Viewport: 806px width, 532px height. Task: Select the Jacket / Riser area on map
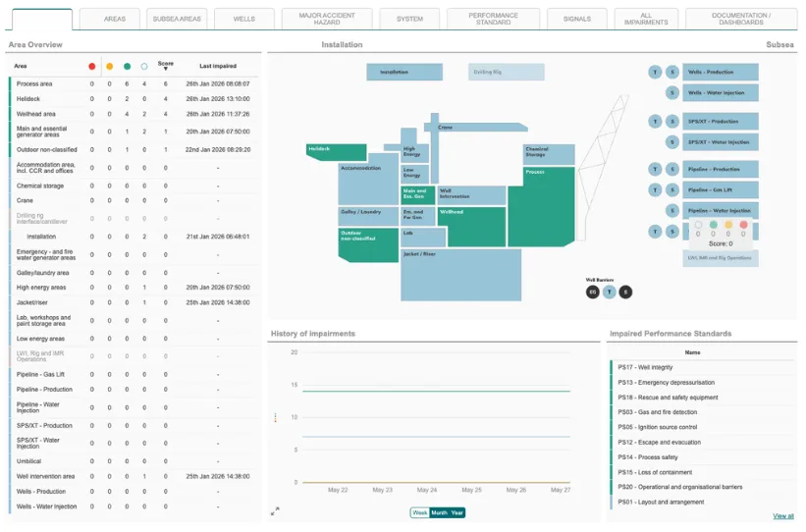pyautogui.click(x=460, y=275)
